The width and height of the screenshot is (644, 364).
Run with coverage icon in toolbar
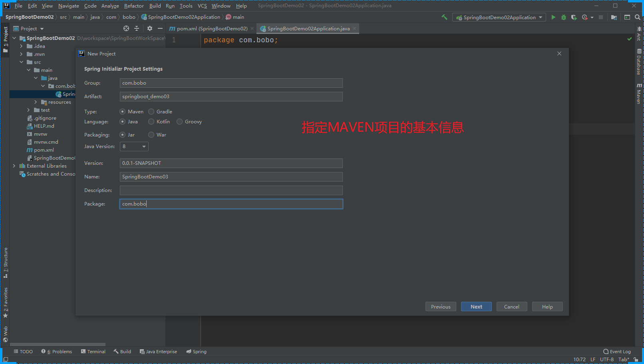point(574,17)
